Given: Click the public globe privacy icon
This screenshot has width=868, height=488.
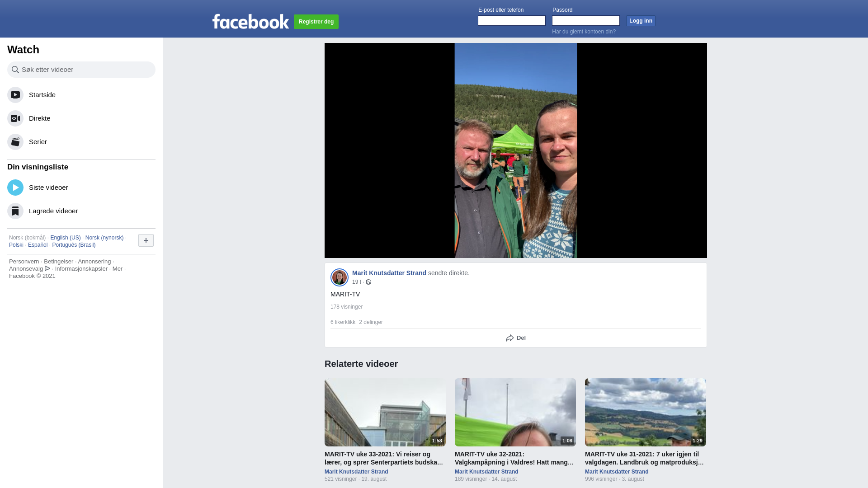Looking at the screenshot, I should (368, 282).
